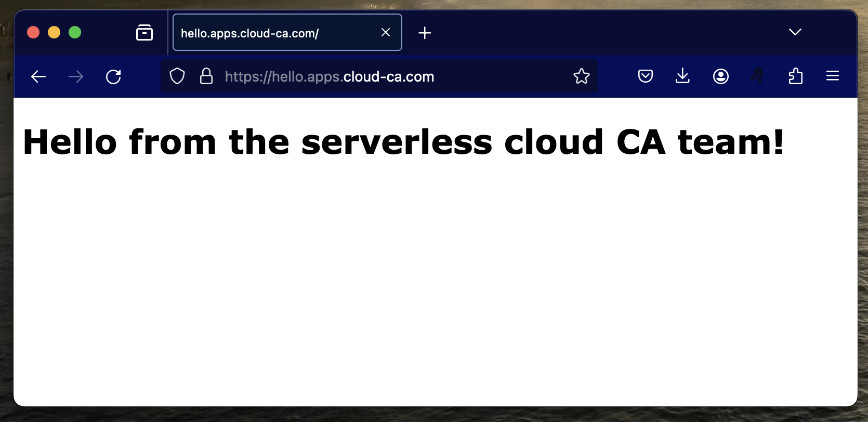The width and height of the screenshot is (868, 422).
Task: Open the Firefox account menu
Action: pos(720,76)
